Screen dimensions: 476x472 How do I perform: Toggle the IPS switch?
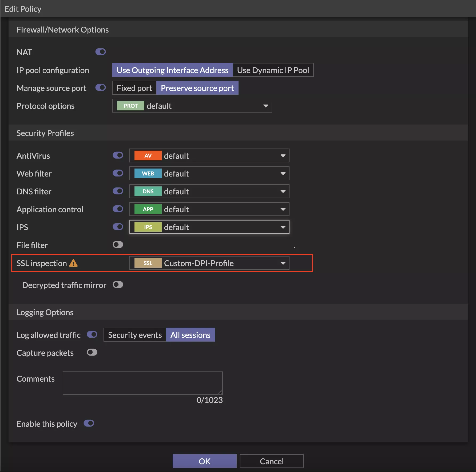pos(118,227)
